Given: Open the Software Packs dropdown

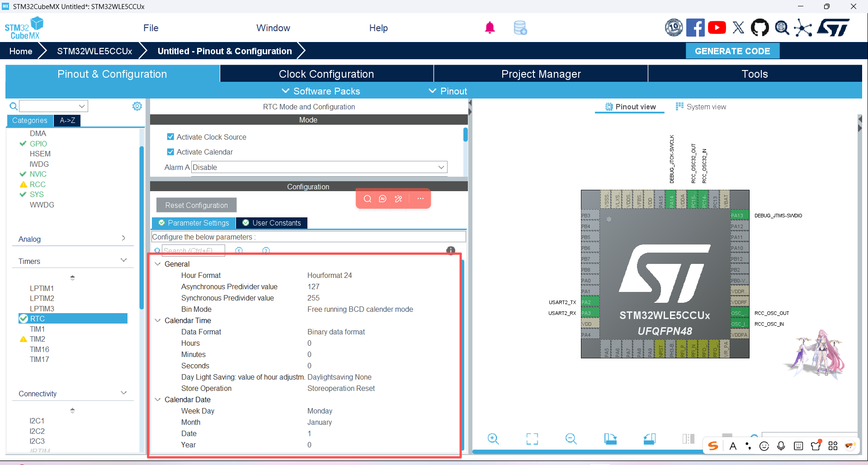Looking at the screenshot, I should [321, 91].
